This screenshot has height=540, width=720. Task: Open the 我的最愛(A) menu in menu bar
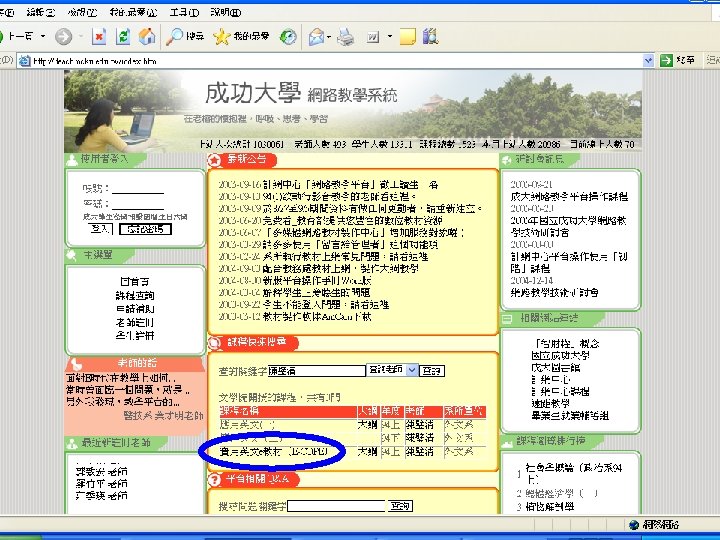(x=133, y=12)
